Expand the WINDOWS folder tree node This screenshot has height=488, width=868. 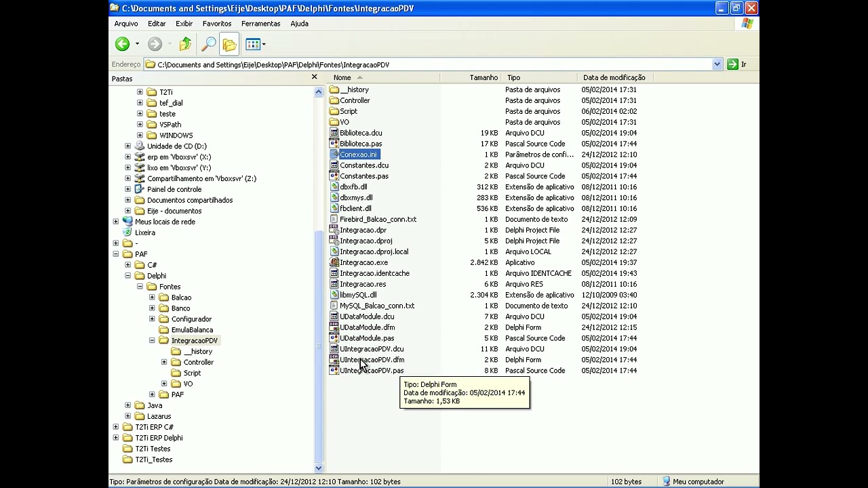click(x=140, y=136)
